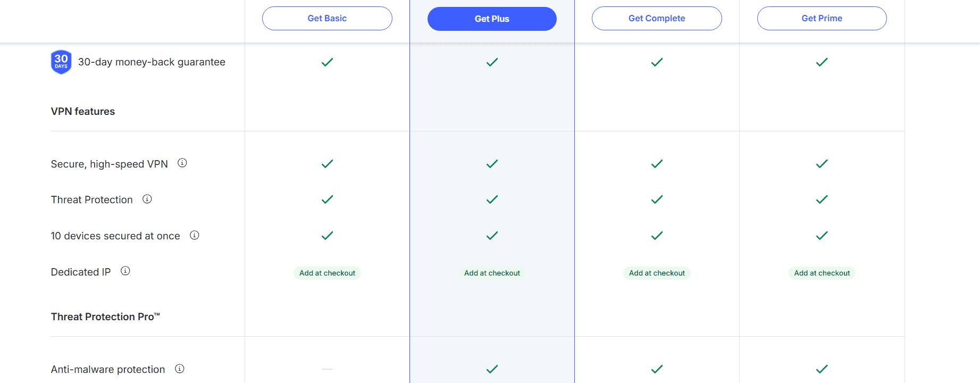980x383 pixels.
Task: Choose the Get Prime plan button
Action: pyautogui.click(x=822, y=19)
